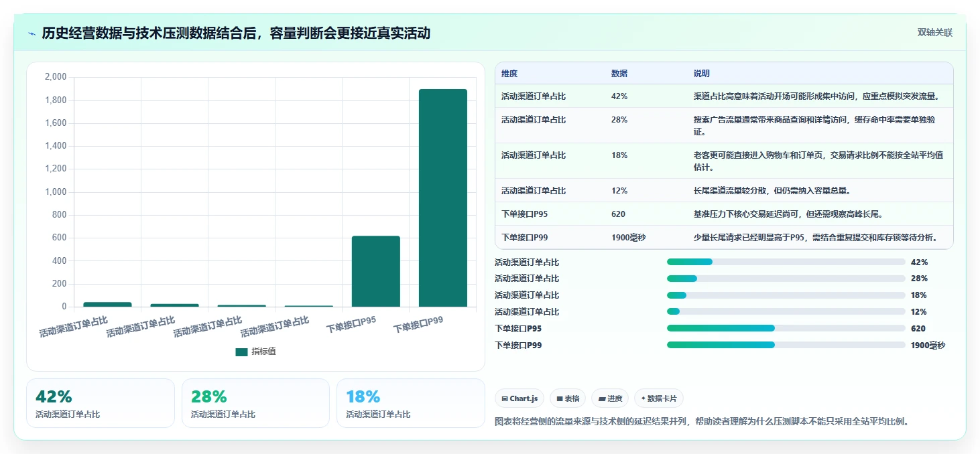Image resolution: width=980 pixels, height=454 pixels.
Task: Click table description starting 少量长尾请求
Action: pos(814,238)
